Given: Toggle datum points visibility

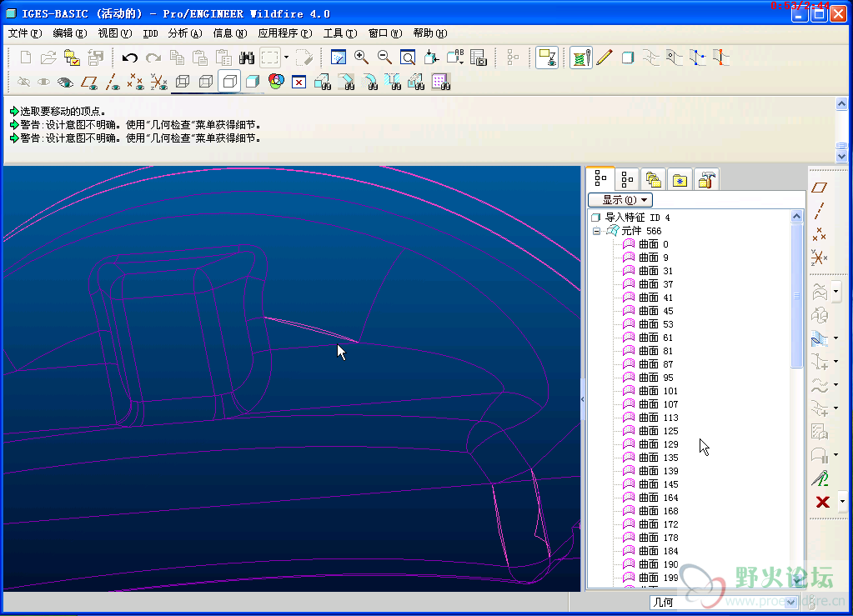Looking at the screenshot, I should pyautogui.click(x=135, y=82).
